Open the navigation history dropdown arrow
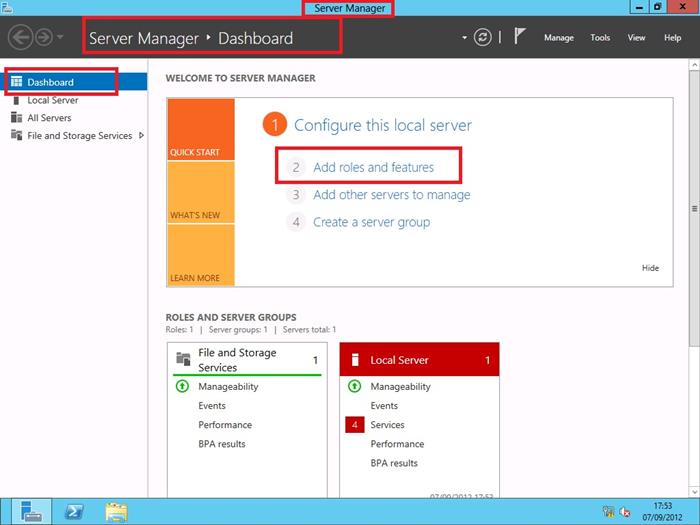Image resolution: width=700 pixels, height=525 pixels. 60,37
